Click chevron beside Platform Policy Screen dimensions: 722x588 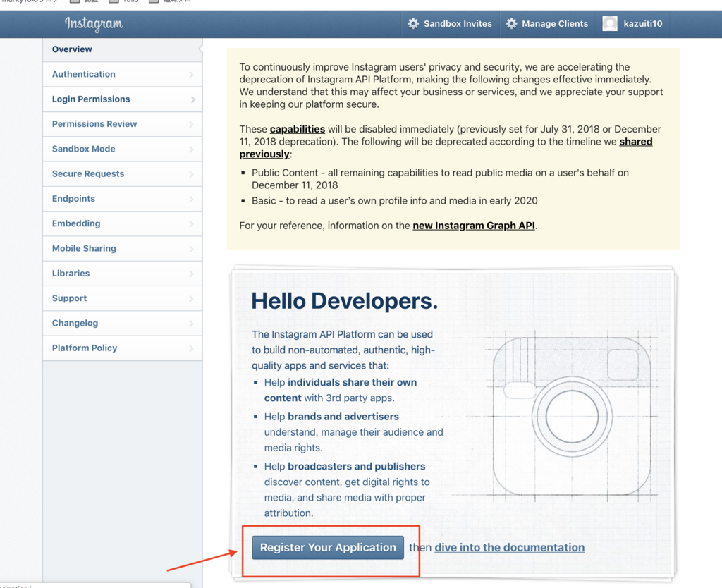(x=192, y=348)
